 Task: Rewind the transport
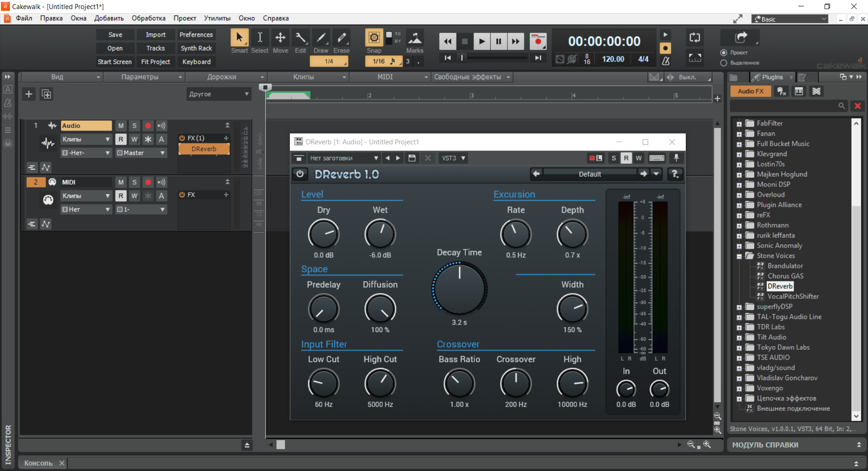point(448,42)
